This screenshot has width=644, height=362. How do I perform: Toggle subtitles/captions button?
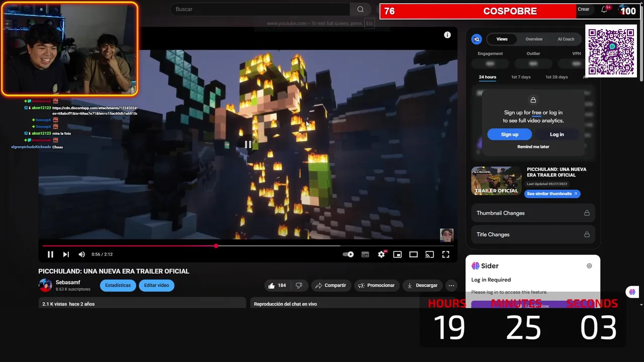pyautogui.click(x=365, y=254)
